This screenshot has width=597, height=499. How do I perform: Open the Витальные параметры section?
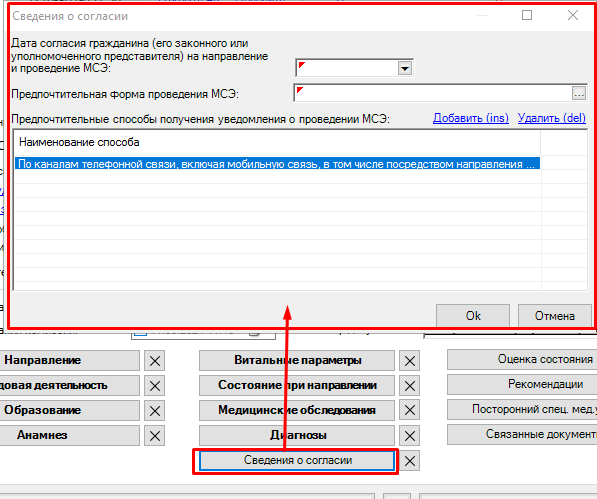coord(297,360)
